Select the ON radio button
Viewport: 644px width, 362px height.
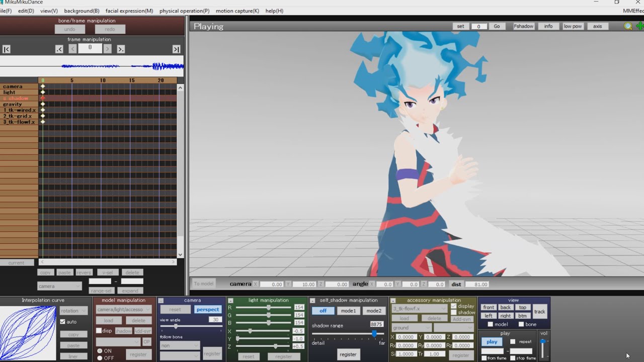pos(100,351)
